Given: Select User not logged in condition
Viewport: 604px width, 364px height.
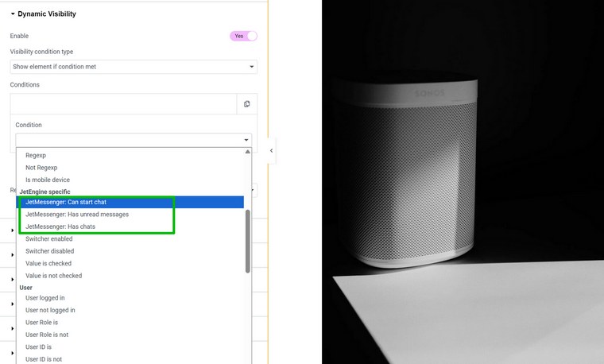Looking at the screenshot, I should 130,310.
